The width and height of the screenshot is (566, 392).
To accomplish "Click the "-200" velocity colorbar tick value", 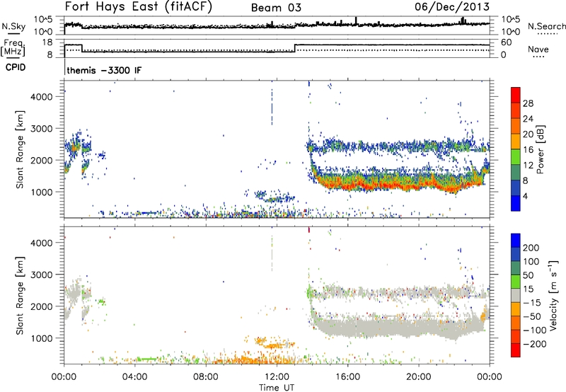I will click(x=534, y=344).
